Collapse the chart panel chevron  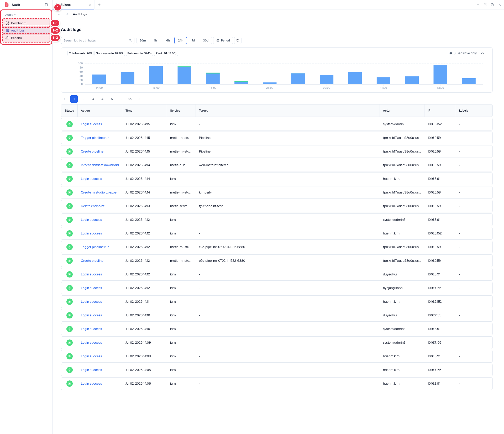tap(482, 53)
